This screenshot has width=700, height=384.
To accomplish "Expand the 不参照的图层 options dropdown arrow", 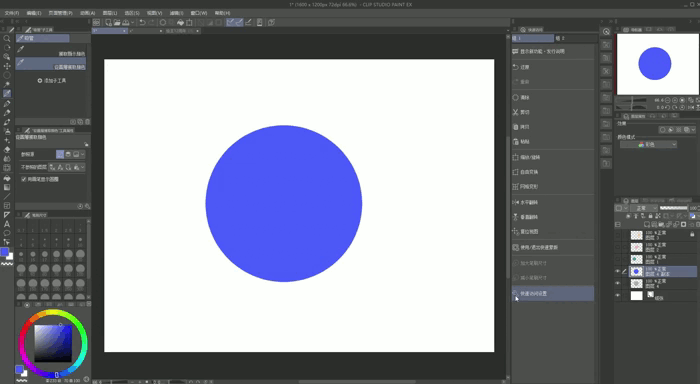I will tap(83, 167).
